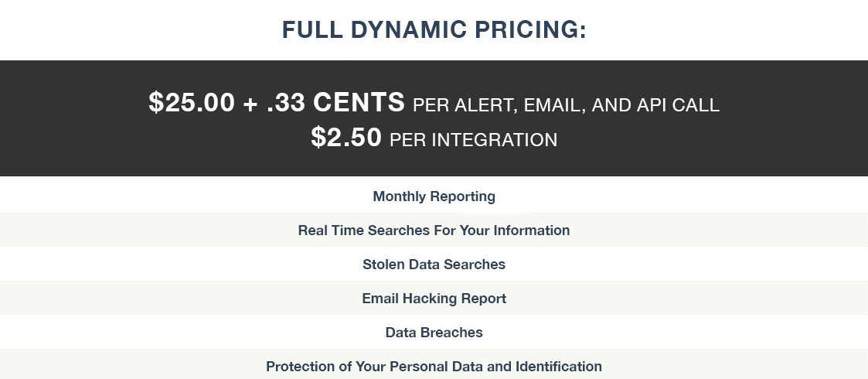
Task: Select the $2.50 integration price
Action: click(x=346, y=137)
